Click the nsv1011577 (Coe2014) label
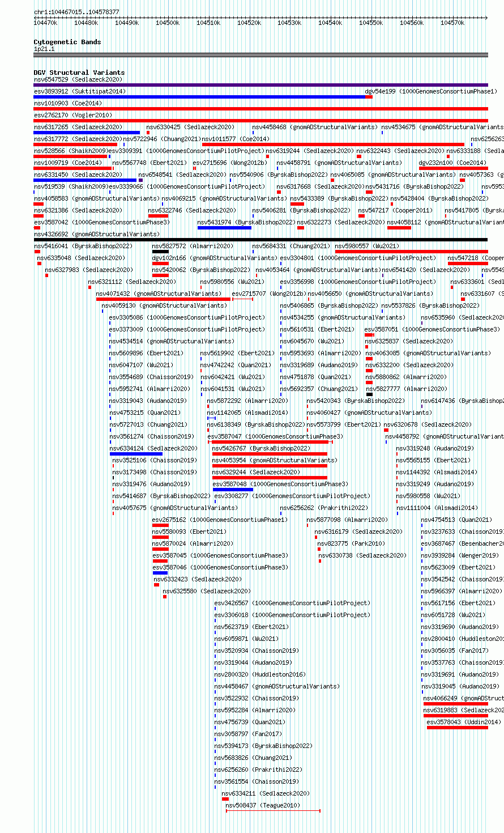The height and width of the screenshot is (833, 504). 236,139
